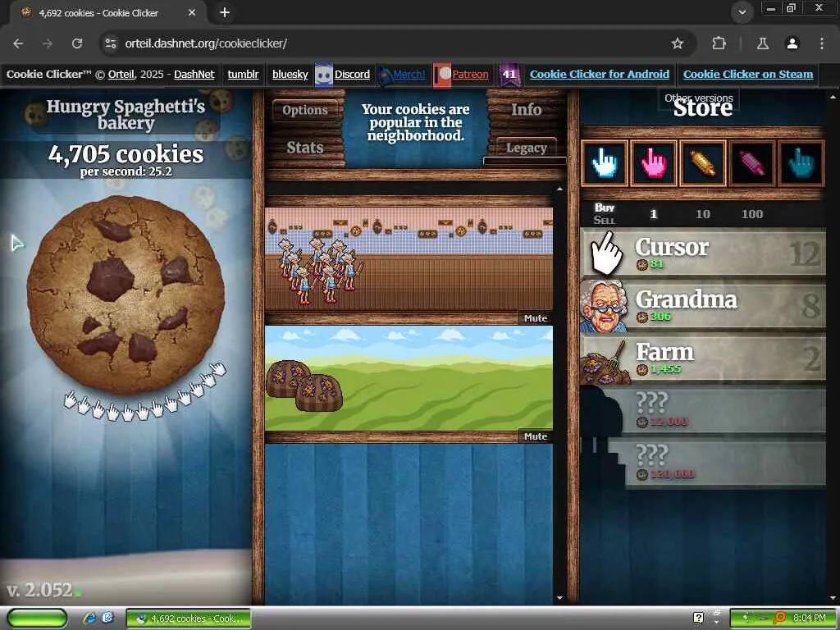The image size is (840, 630).
Task: Click the news ticker message
Action: 415,122
